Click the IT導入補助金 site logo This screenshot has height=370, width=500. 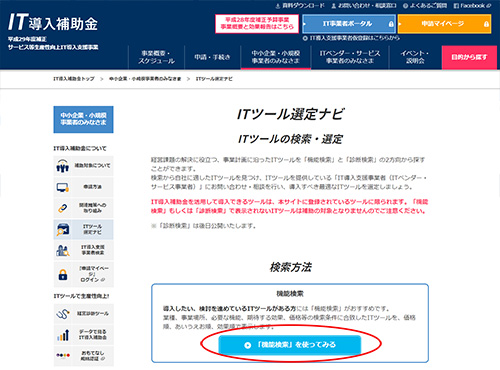coord(53,22)
